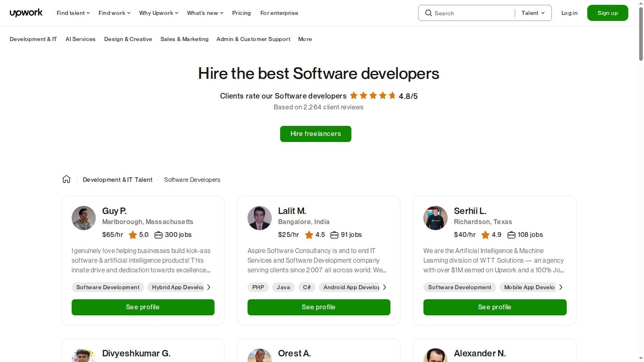Click the Hire freelancers button

click(x=316, y=134)
